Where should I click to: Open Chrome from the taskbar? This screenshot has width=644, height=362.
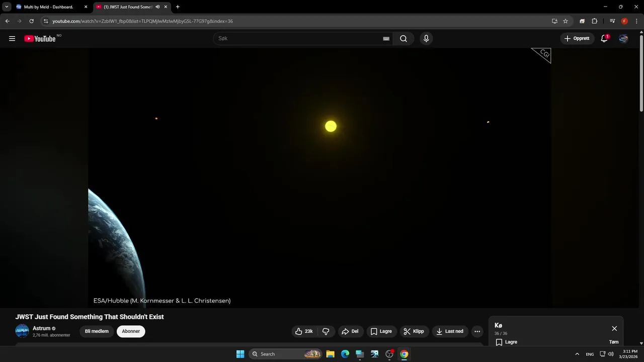404,354
